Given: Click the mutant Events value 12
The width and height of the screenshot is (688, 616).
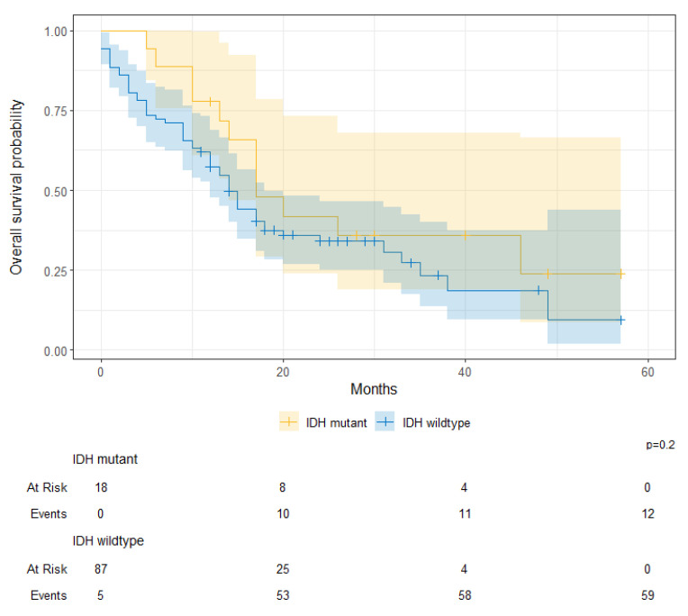Looking at the screenshot, I should [x=647, y=513].
